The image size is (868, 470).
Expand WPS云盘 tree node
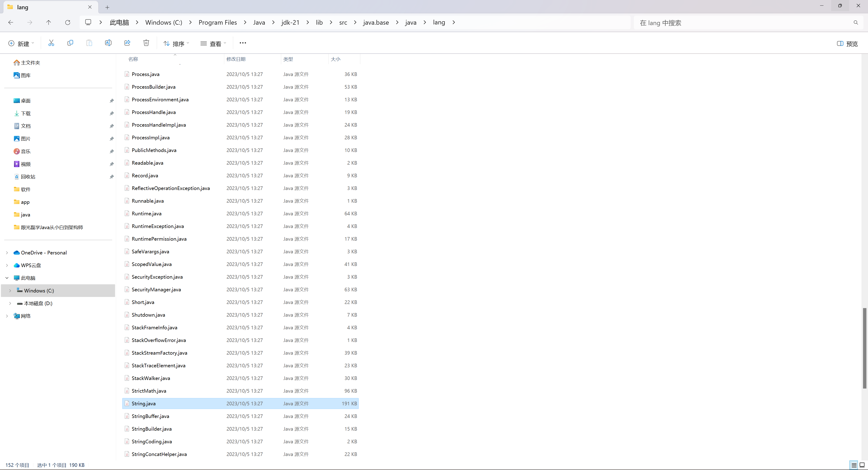[x=7, y=265]
